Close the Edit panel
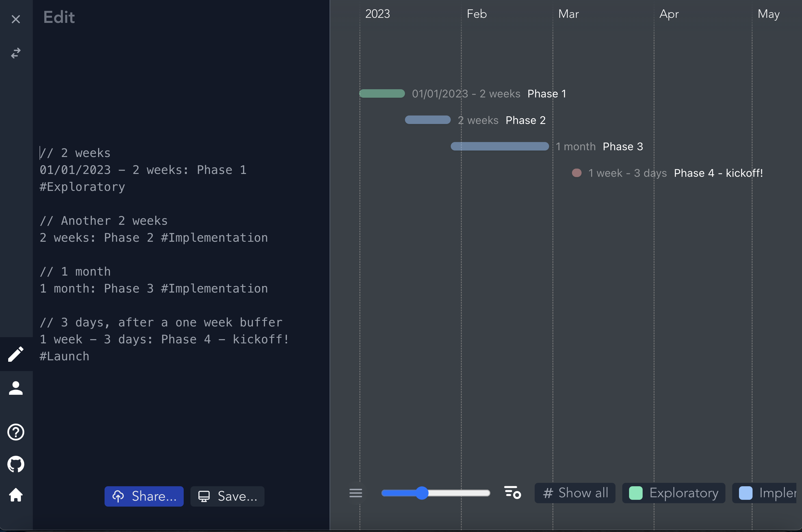This screenshot has width=802, height=532. [x=16, y=19]
